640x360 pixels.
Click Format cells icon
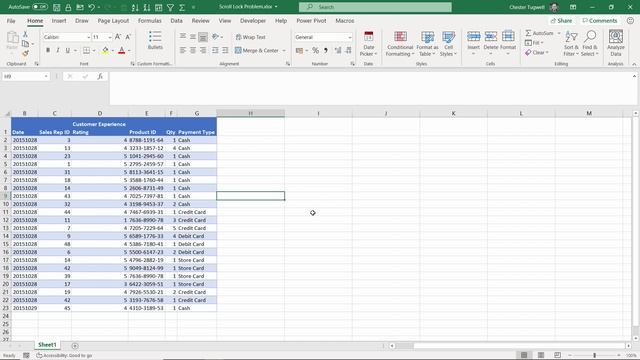[508, 36]
